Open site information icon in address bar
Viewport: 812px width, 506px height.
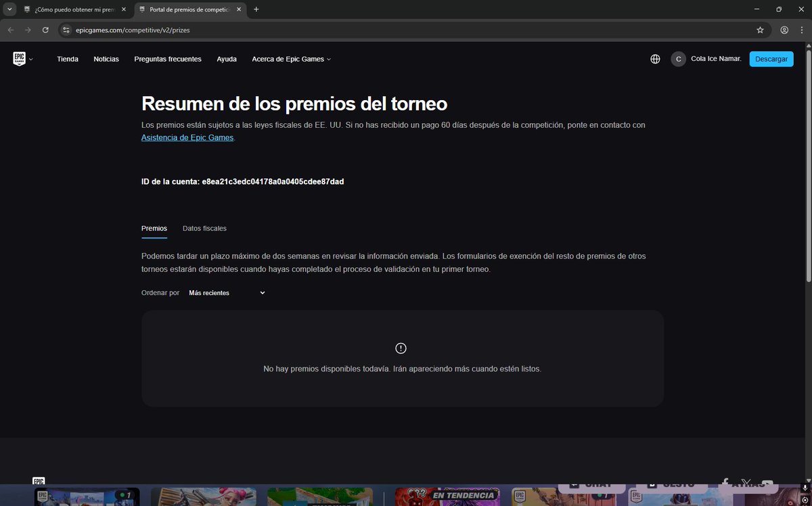pos(66,30)
